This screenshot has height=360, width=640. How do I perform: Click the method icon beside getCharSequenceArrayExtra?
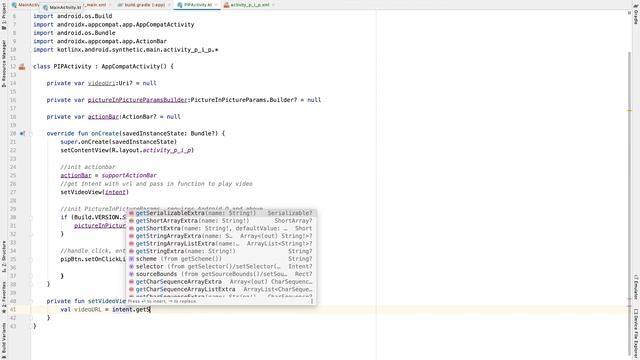point(131,282)
